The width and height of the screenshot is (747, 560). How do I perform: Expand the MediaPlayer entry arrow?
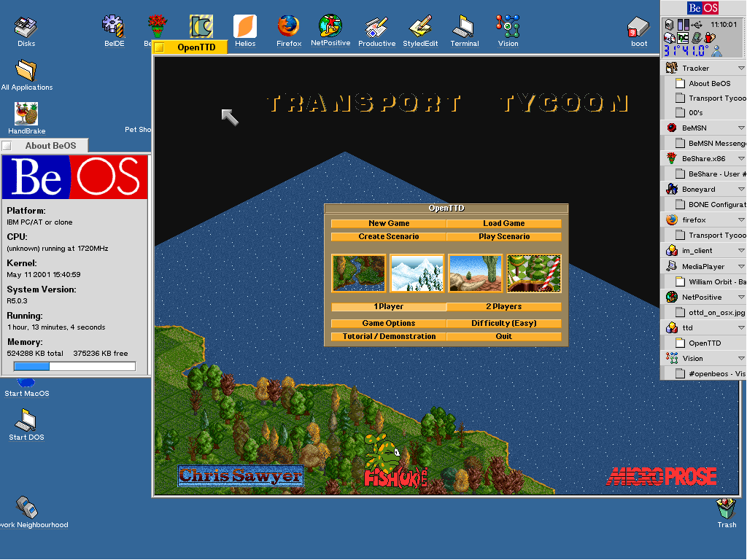[741, 267]
